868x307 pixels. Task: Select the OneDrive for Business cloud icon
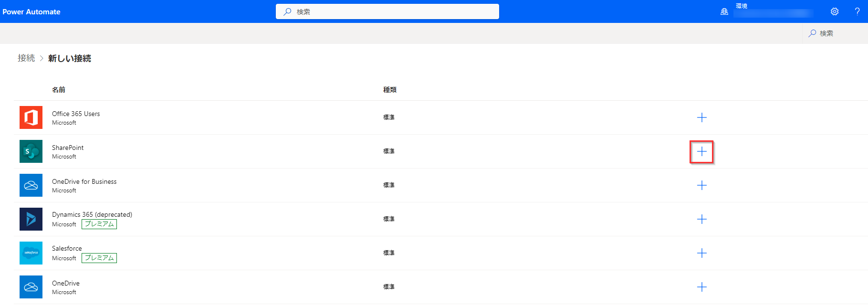pyautogui.click(x=31, y=185)
